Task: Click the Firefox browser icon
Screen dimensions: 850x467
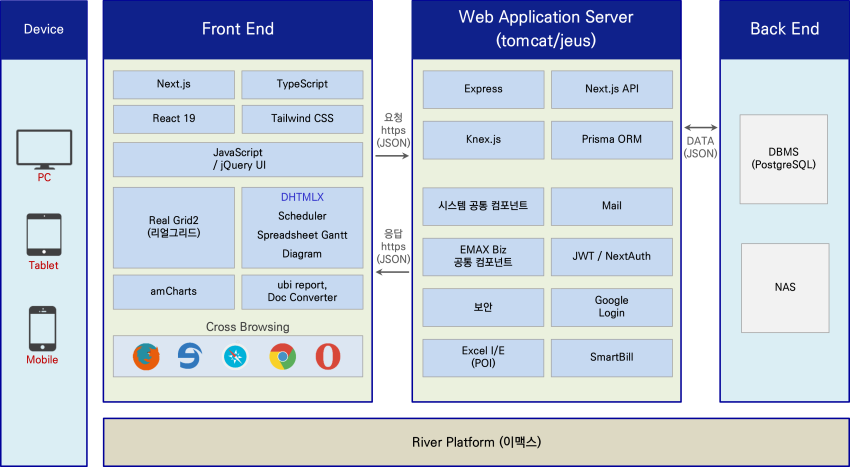Action: 146,356
